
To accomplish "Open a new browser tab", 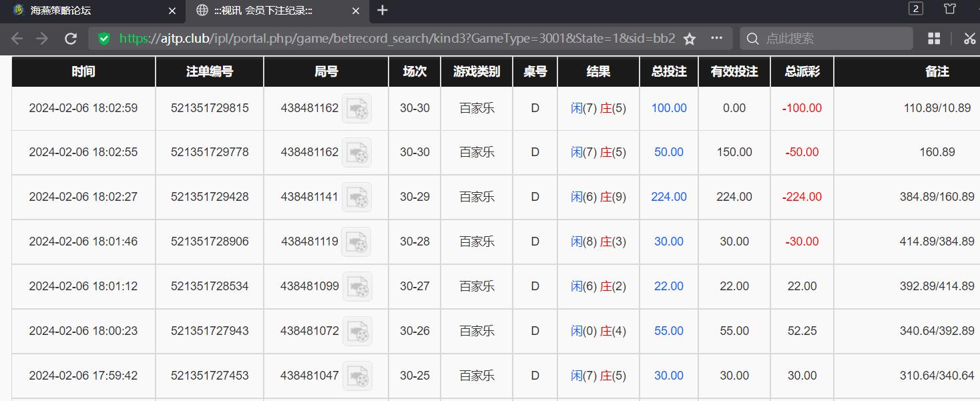I will coord(383,10).
